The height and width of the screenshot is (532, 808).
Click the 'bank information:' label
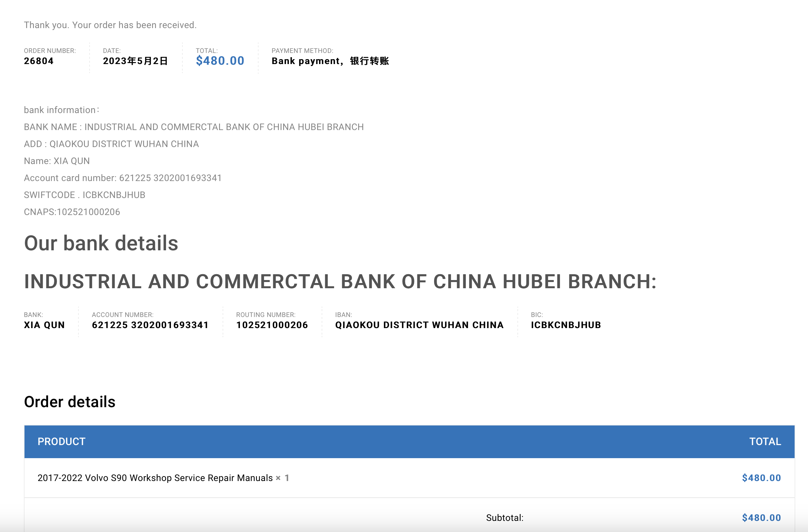62,110
